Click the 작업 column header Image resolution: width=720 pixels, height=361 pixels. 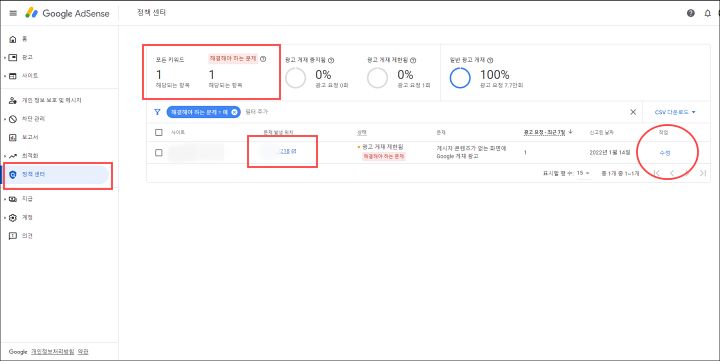tap(664, 132)
